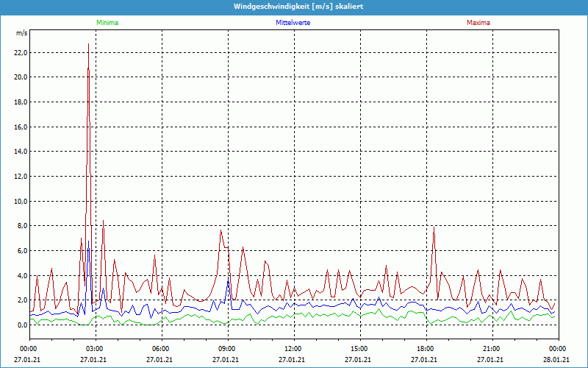Select the 15:00 time axis label

coord(359,349)
